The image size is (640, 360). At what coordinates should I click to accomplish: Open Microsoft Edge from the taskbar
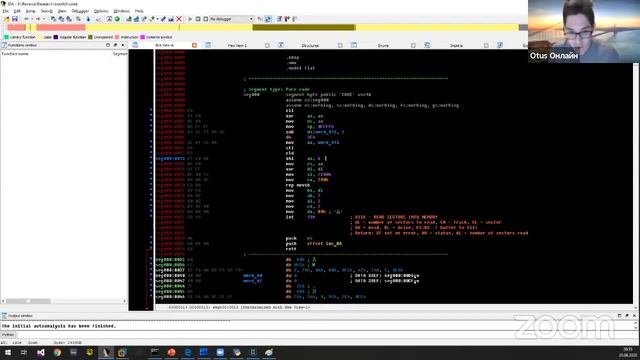[x=188, y=352]
